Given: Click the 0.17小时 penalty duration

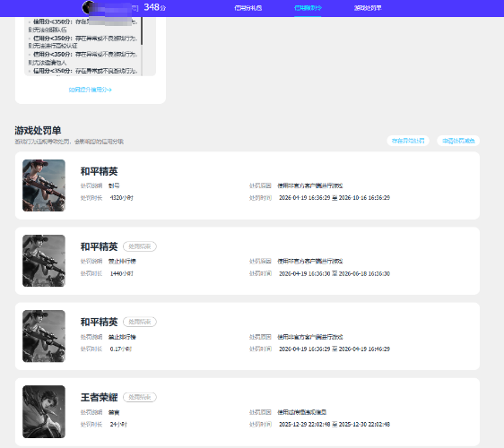Looking at the screenshot, I should 121,349.
